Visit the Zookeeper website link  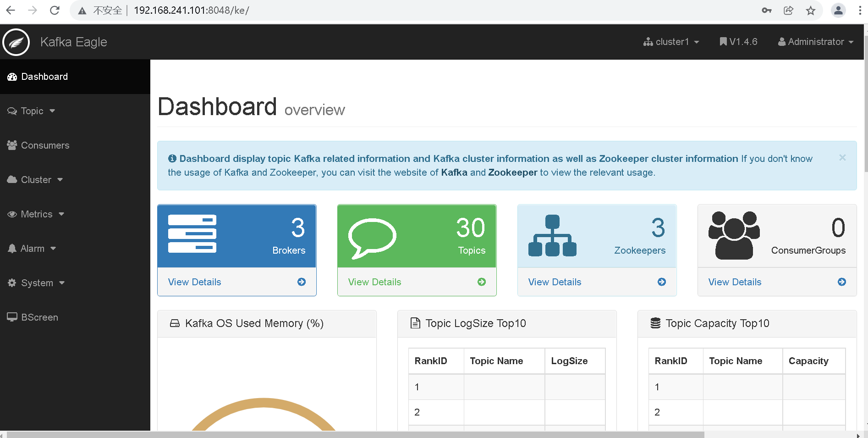coord(513,172)
